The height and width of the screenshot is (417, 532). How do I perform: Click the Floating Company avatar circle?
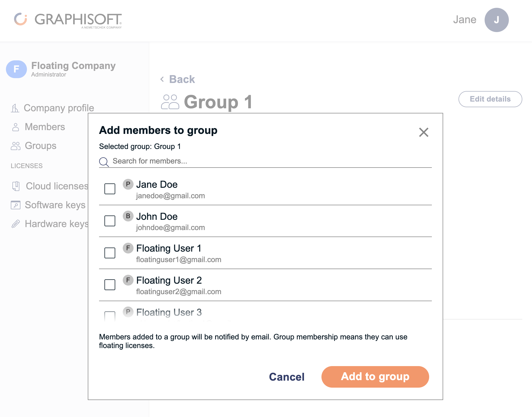pyautogui.click(x=16, y=69)
